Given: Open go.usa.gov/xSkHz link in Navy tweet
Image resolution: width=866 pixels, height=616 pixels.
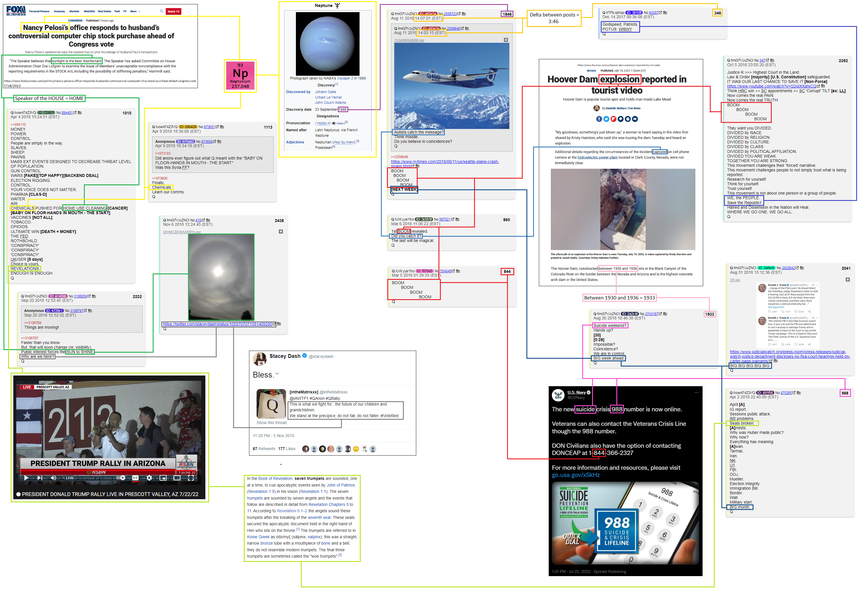Looking at the screenshot, I should [x=576, y=475].
